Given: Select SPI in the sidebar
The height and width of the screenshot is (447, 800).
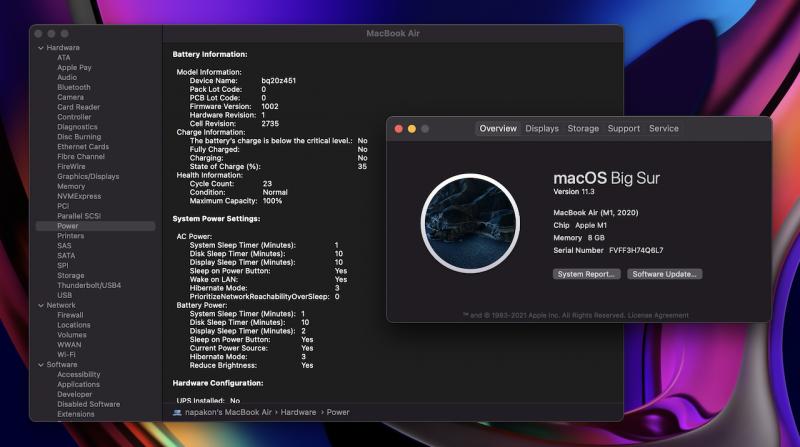Looking at the screenshot, I should click(62, 265).
